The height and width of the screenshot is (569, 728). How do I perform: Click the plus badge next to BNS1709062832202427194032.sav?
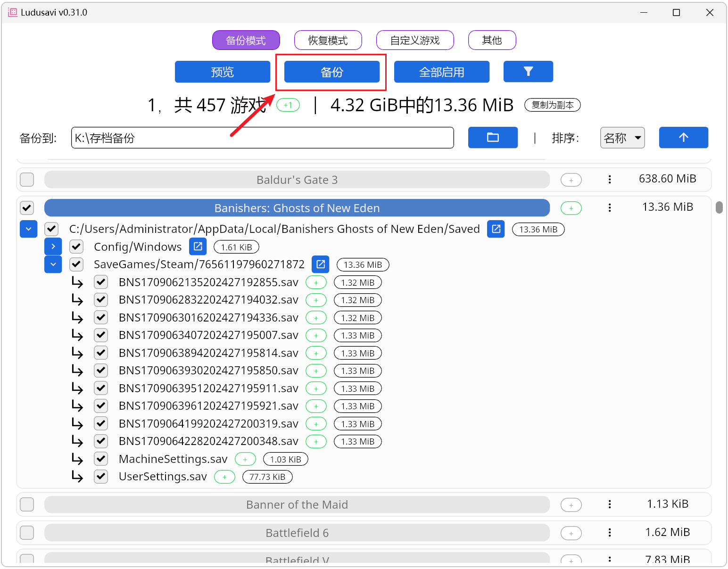tap(316, 300)
